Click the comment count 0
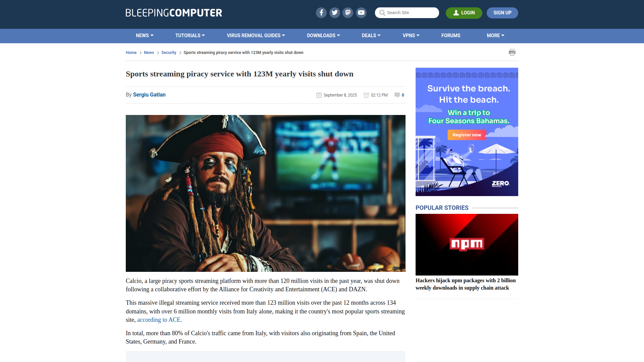Viewport: 644px width, 362px height. [403, 95]
